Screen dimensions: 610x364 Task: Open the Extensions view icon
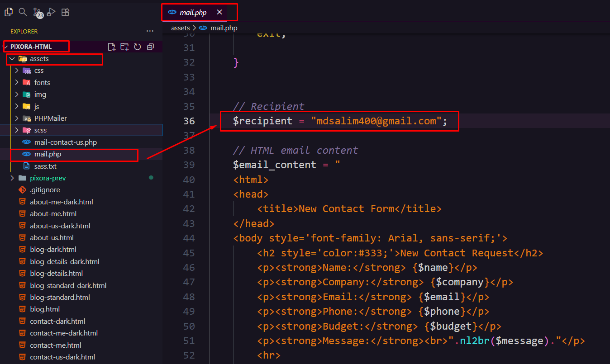point(66,12)
